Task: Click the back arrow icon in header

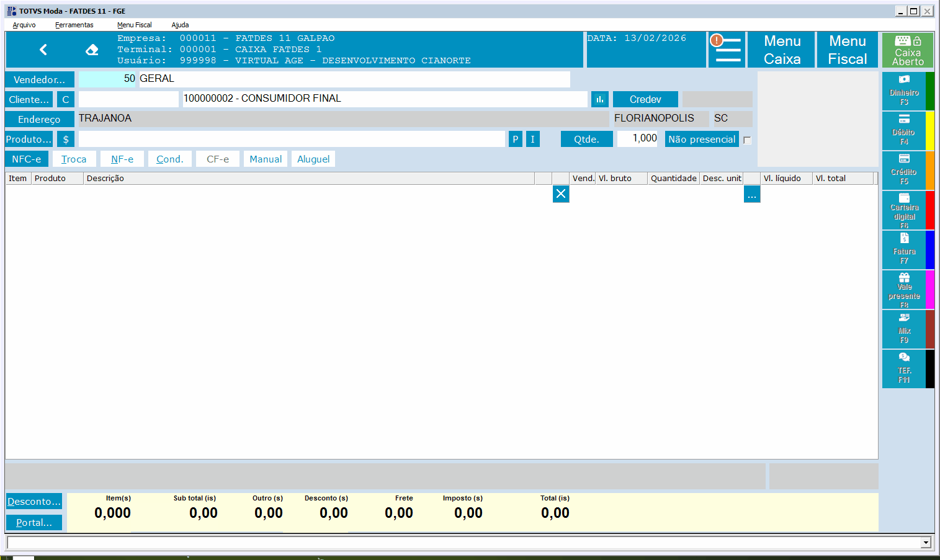Action: click(x=43, y=50)
